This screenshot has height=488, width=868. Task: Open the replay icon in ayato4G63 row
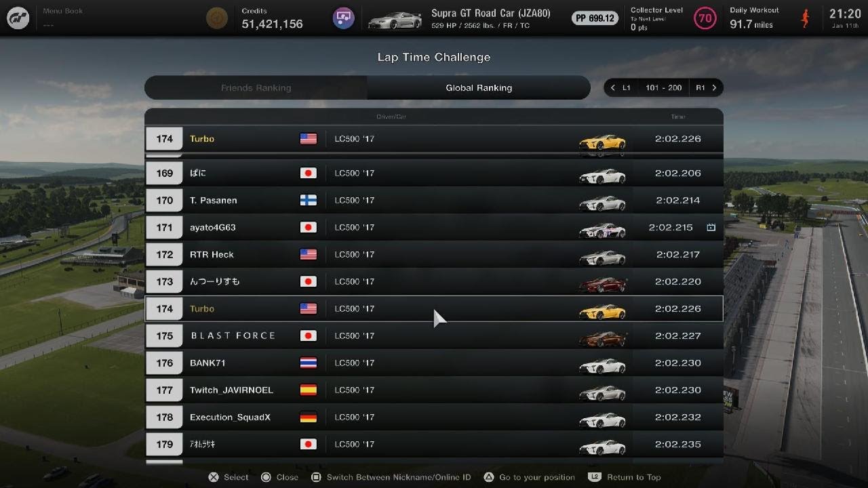pyautogui.click(x=711, y=228)
